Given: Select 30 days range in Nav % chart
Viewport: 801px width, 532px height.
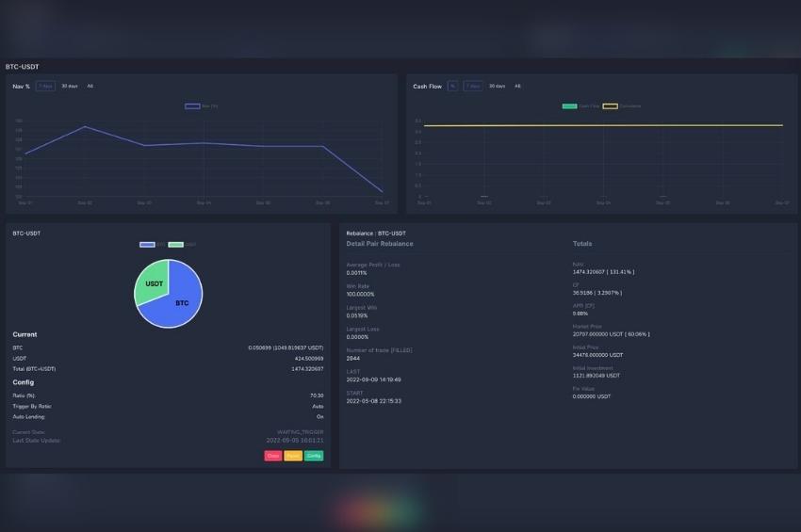Looking at the screenshot, I should (x=70, y=87).
